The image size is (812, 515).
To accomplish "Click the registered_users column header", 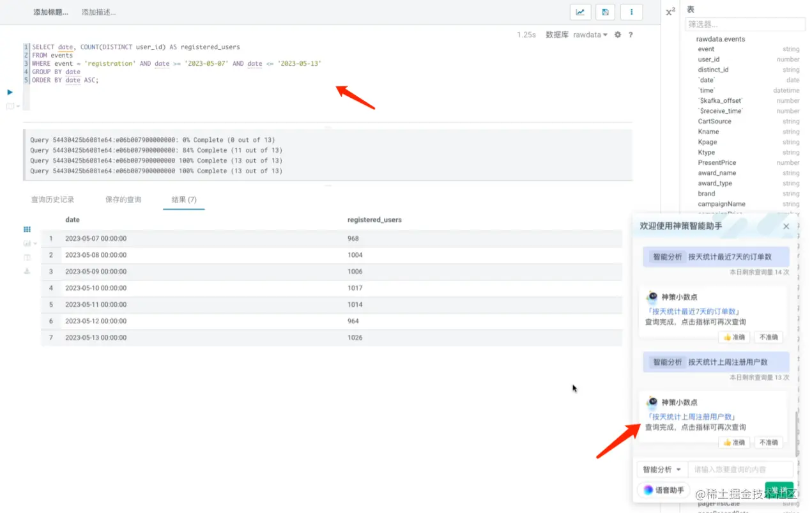I will (x=374, y=220).
